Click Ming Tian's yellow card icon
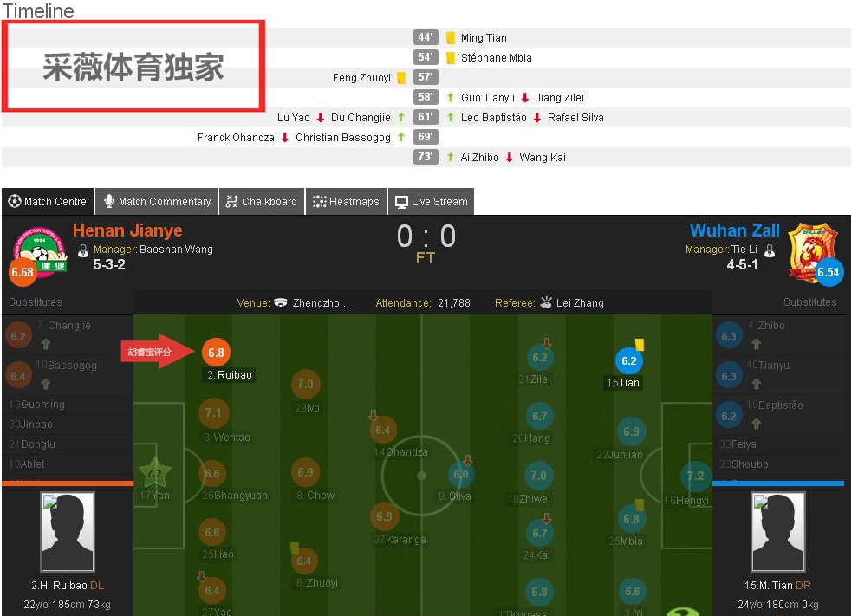858x616 pixels. coord(451,38)
